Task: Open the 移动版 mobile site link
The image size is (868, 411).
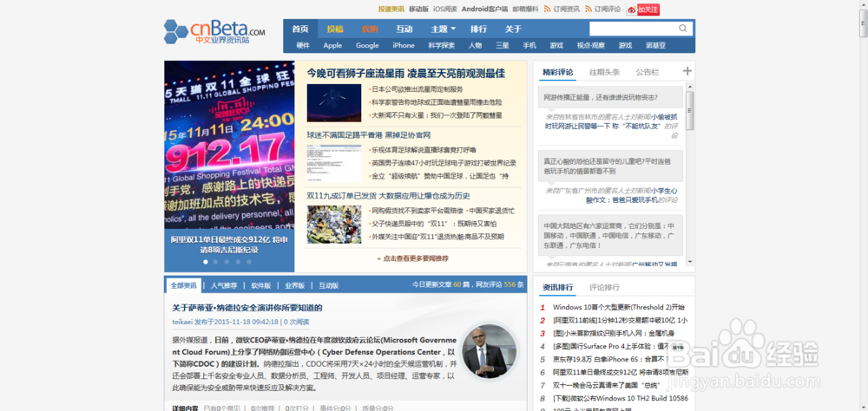Action: tap(418, 9)
